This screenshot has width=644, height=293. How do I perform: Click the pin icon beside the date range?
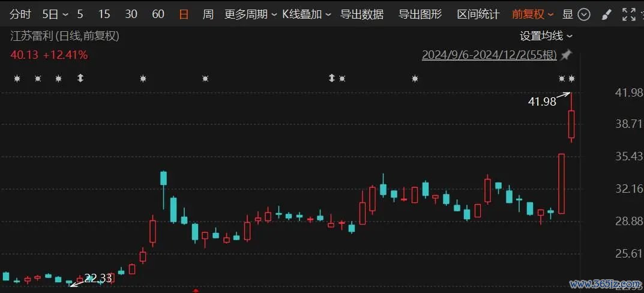coord(567,55)
